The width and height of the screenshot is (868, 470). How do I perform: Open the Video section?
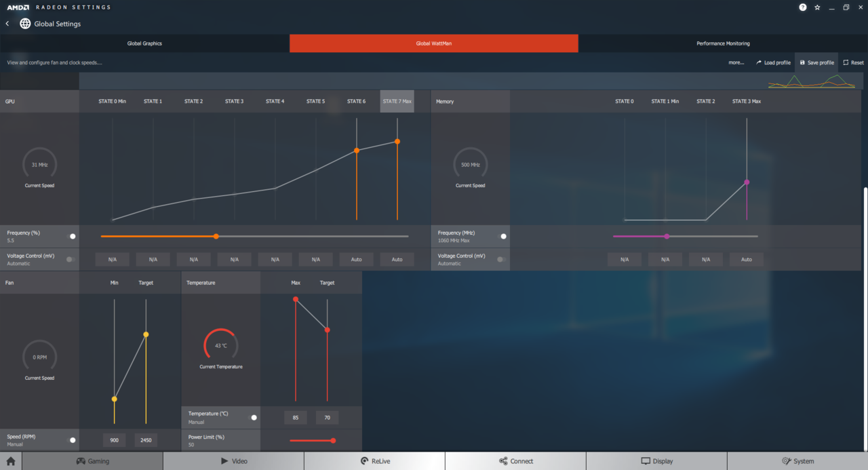tap(234, 461)
